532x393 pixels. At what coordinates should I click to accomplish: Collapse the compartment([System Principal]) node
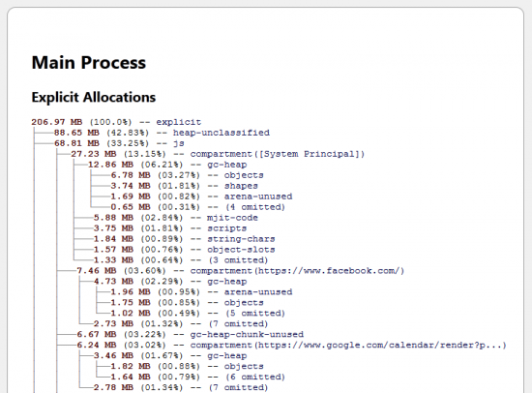pos(218,154)
